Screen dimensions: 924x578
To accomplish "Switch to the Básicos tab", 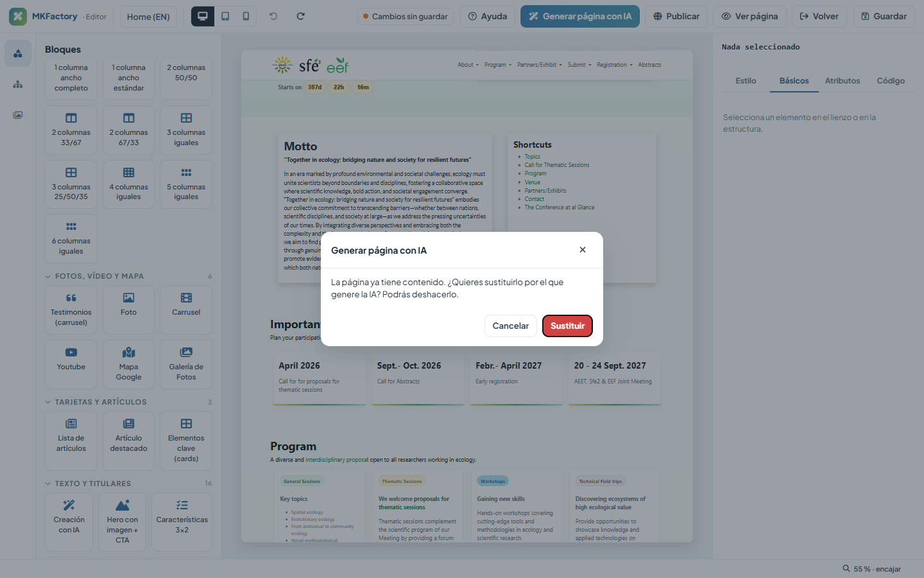I will pyautogui.click(x=794, y=81).
